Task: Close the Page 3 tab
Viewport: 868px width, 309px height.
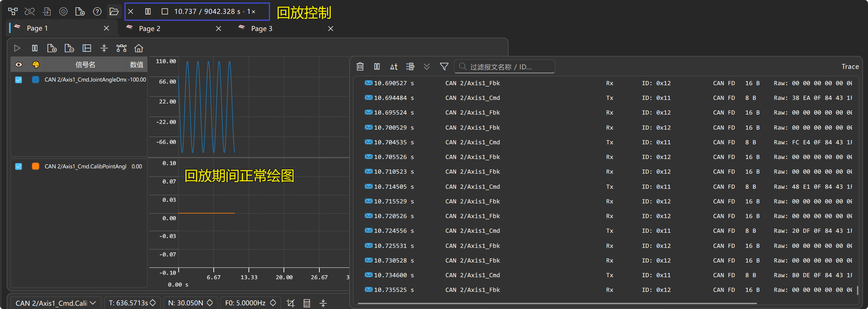Action: click(x=331, y=29)
